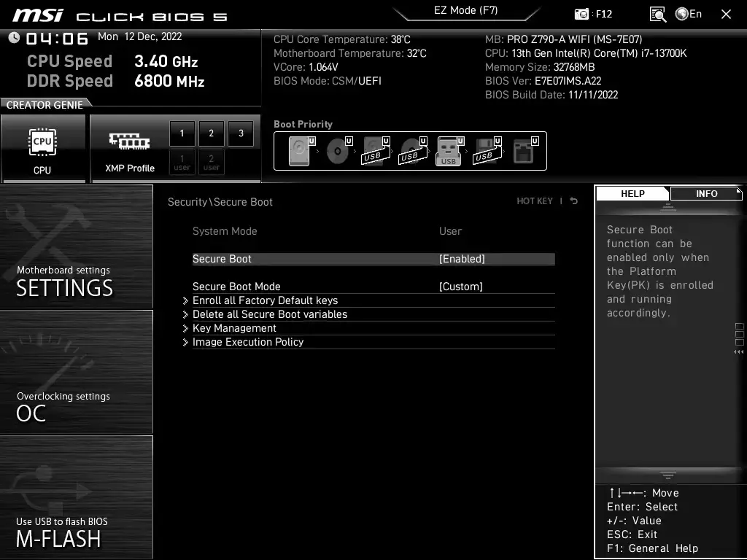The width and height of the screenshot is (747, 560).
Task: Open the Secure Boot Mode [Custom] option
Action: [x=461, y=286]
